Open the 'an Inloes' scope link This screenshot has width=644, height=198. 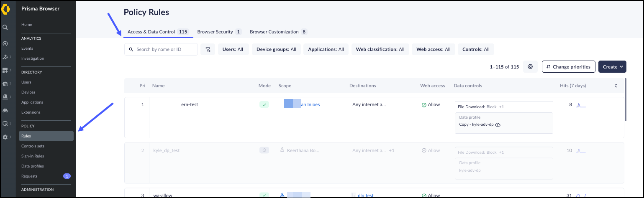[x=310, y=105]
